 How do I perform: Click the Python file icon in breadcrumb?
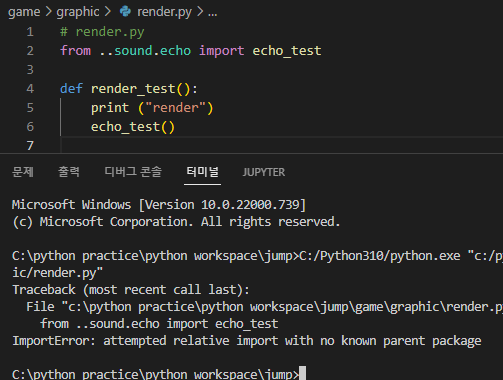pyautogui.click(x=125, y=11)
